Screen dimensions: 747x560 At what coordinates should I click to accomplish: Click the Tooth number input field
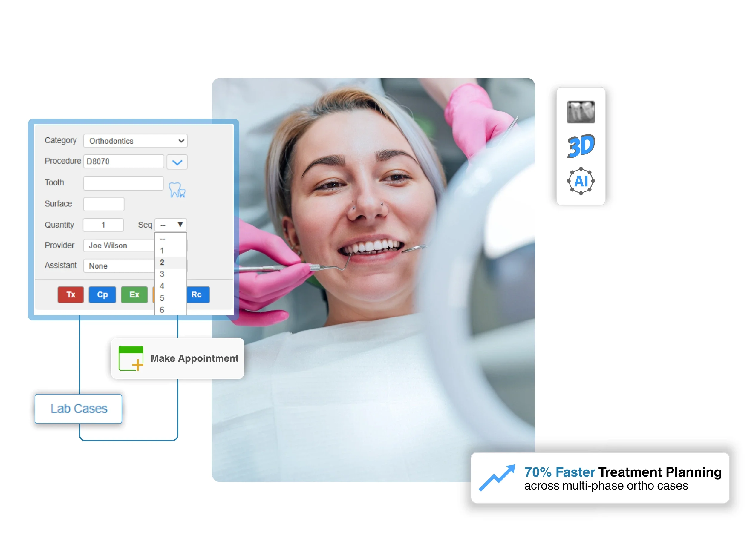pos(123,183)
